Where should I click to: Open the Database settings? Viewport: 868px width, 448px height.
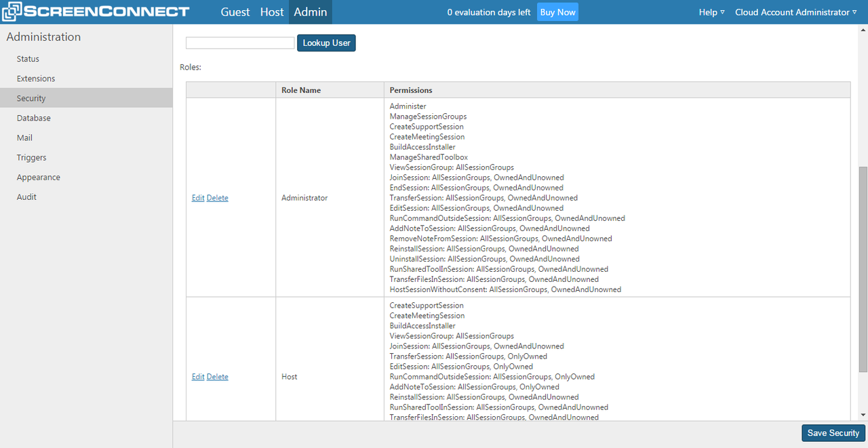[33, 117]
